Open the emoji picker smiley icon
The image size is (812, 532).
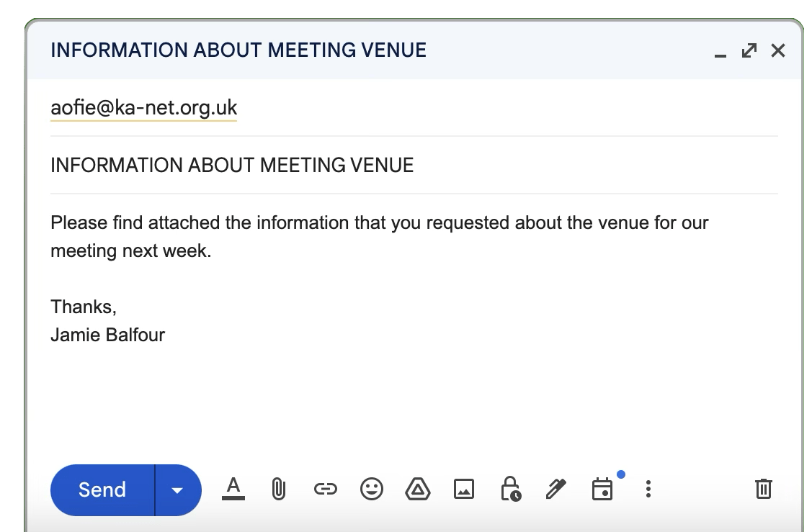point(371,490)
